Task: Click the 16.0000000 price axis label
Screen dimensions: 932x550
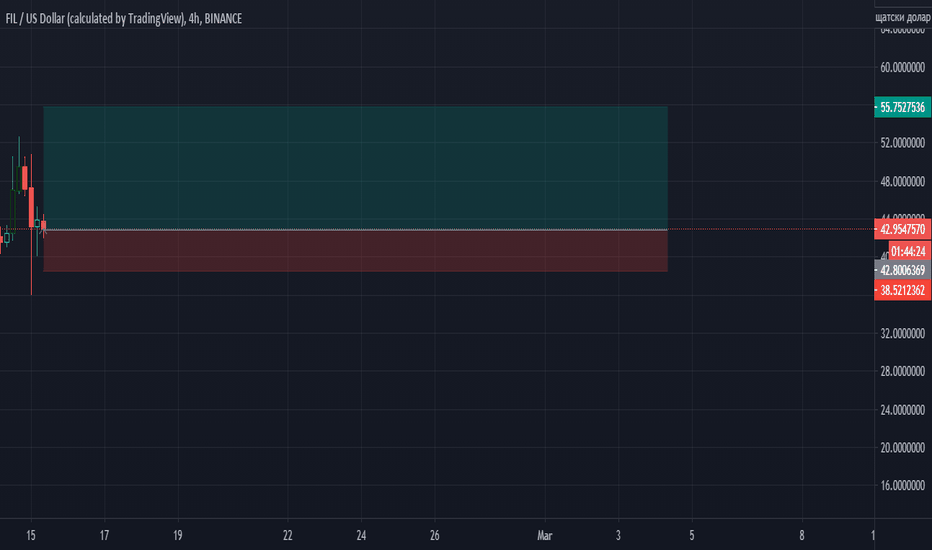Action: click(902, 486)
